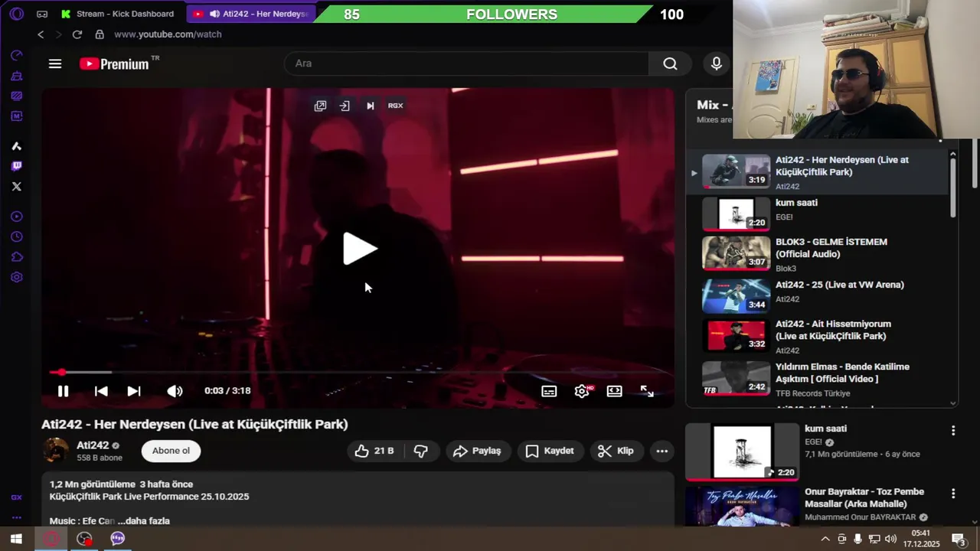980x551 pixels.
Task: Click the YouTube search field Ara
Action: pyautogui.click(x=466, y=64)
